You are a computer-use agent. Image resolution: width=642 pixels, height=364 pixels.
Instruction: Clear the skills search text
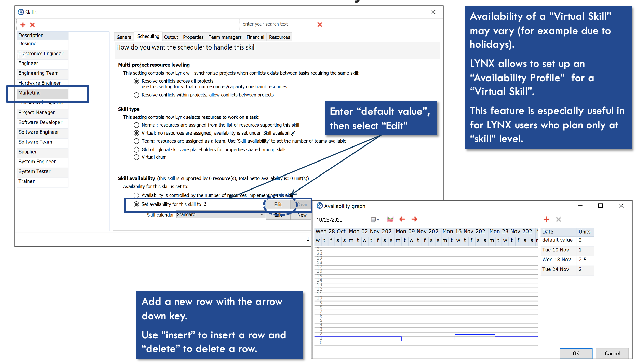[x=320, y=24]
